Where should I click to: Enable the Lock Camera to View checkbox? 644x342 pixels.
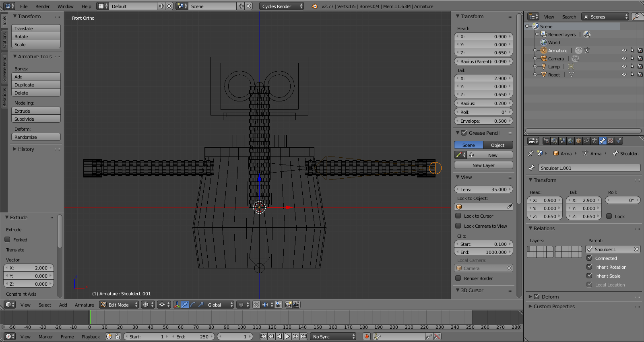458,226
